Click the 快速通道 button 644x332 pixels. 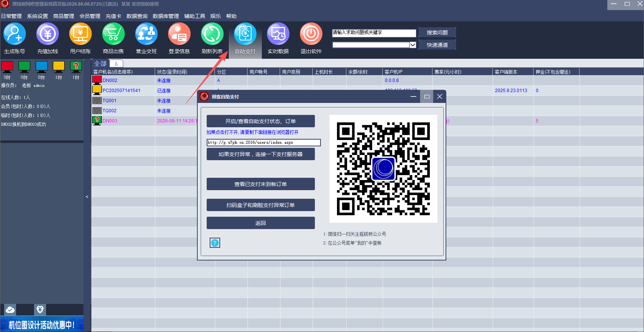click(x=437, y=45)
